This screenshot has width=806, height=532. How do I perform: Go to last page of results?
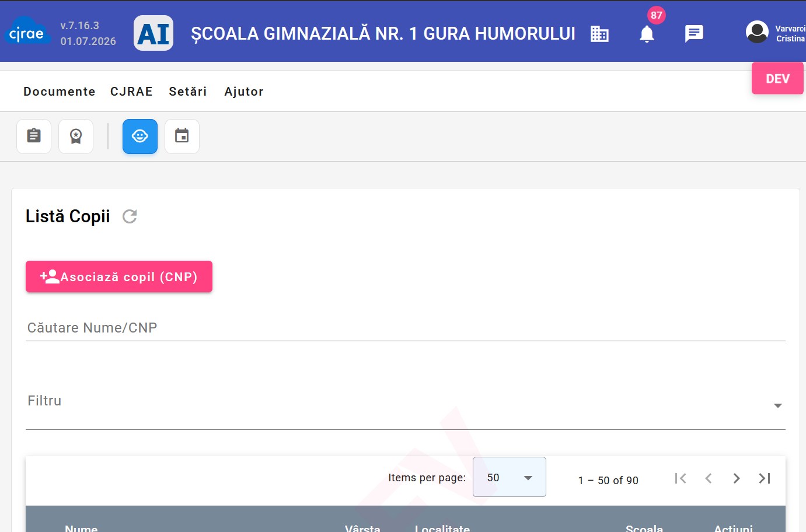[765, 478]
